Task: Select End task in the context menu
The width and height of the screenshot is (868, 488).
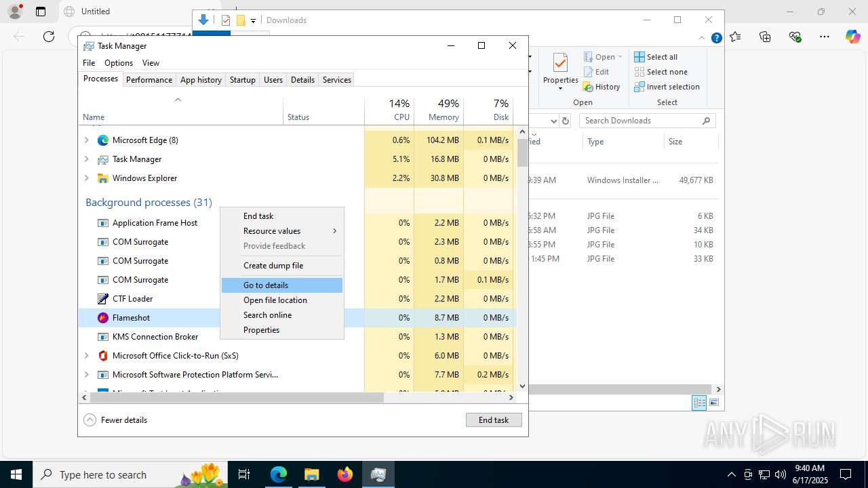Action: click(x=282, y=216)
